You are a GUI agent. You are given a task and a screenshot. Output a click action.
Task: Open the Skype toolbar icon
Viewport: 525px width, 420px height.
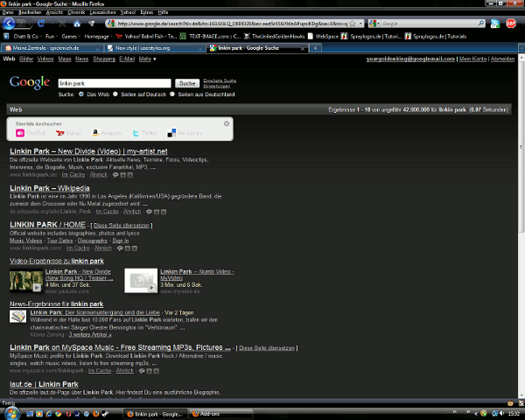pos(495,24)
